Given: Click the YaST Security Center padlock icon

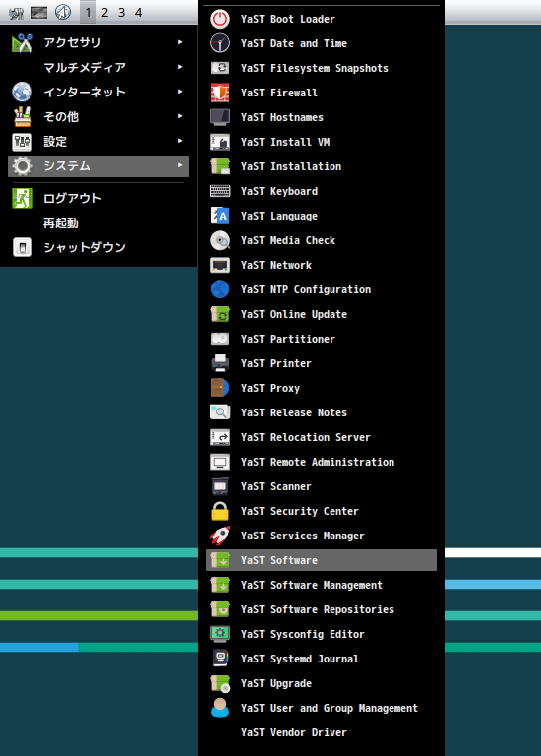Looking at the screenshot, I should click(x=220, y=511).
